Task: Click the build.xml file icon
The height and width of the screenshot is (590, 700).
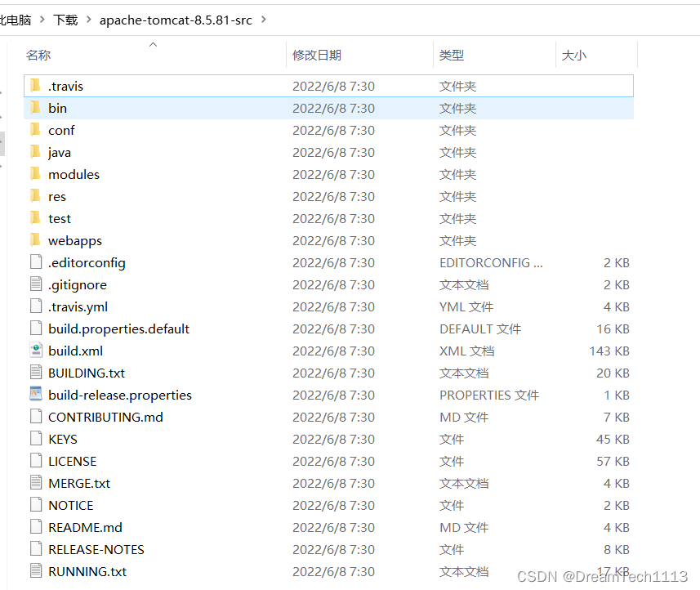Action: [36, 350]
